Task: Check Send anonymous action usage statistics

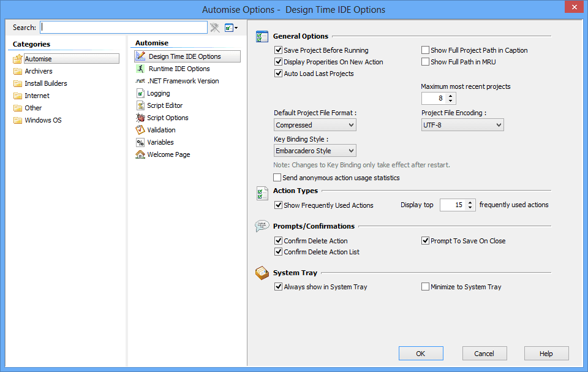Action: [277, 177]
